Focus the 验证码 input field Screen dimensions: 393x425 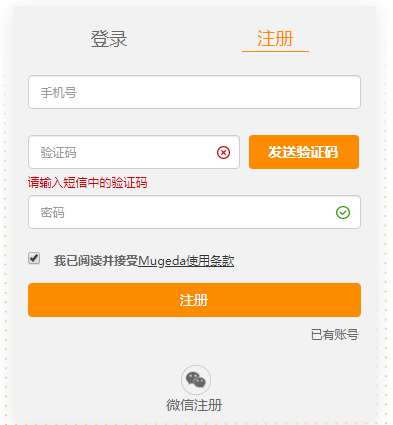pos(134,152)
